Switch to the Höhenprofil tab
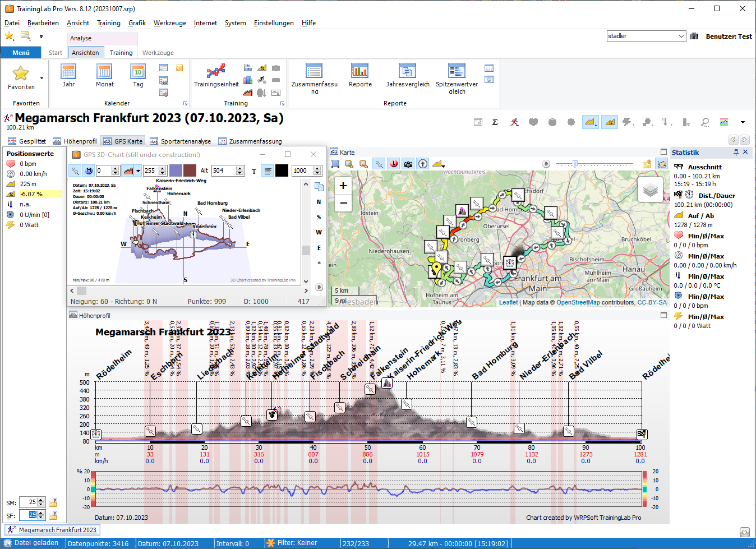 click(x=75, y=141)
